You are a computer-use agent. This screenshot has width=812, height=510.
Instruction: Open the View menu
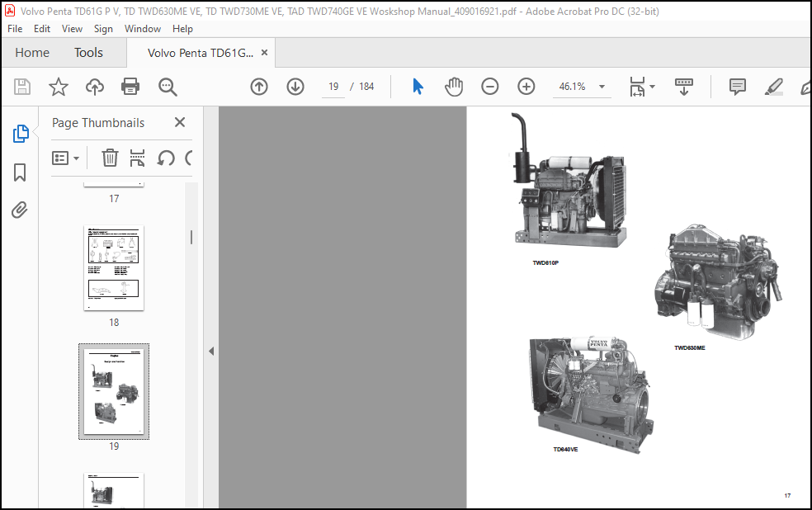tap(72, 29)
